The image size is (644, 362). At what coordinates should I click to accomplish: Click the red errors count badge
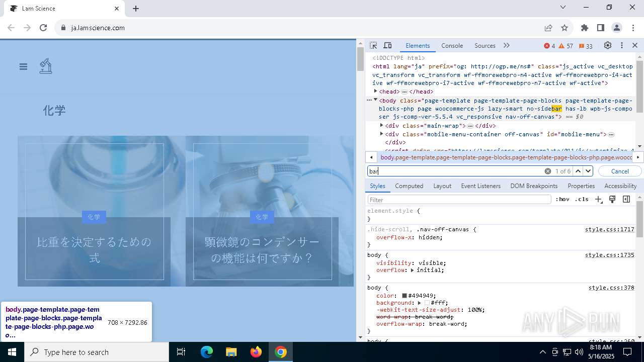[x=549, y=46]
